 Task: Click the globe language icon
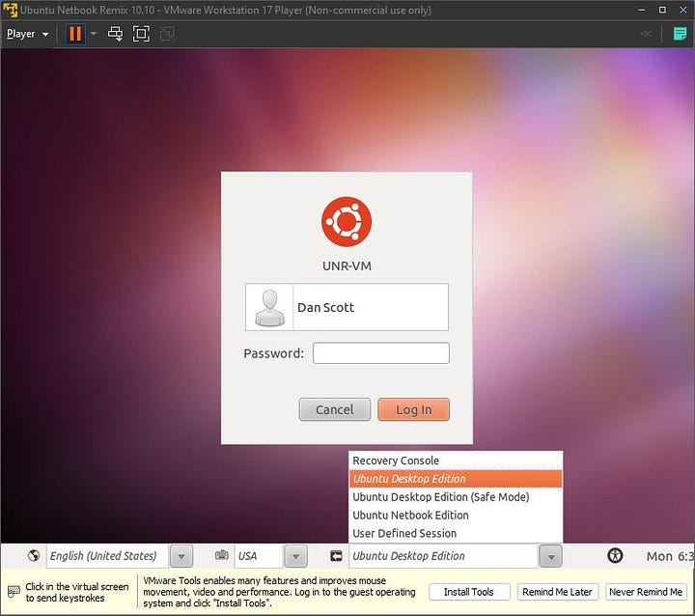[34, 556]
